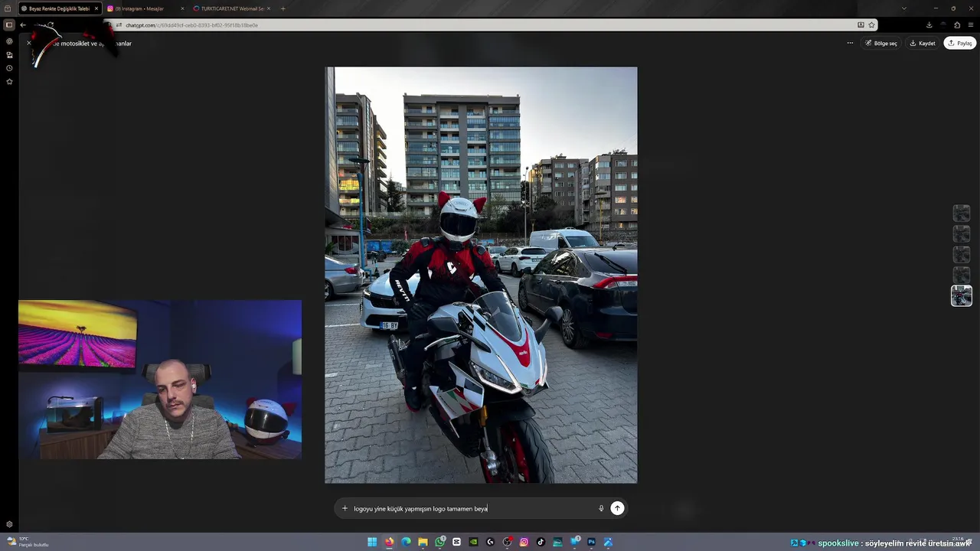Go back with browser back arrow
This screenshot has width=980, height=551.
click(23, 24)
